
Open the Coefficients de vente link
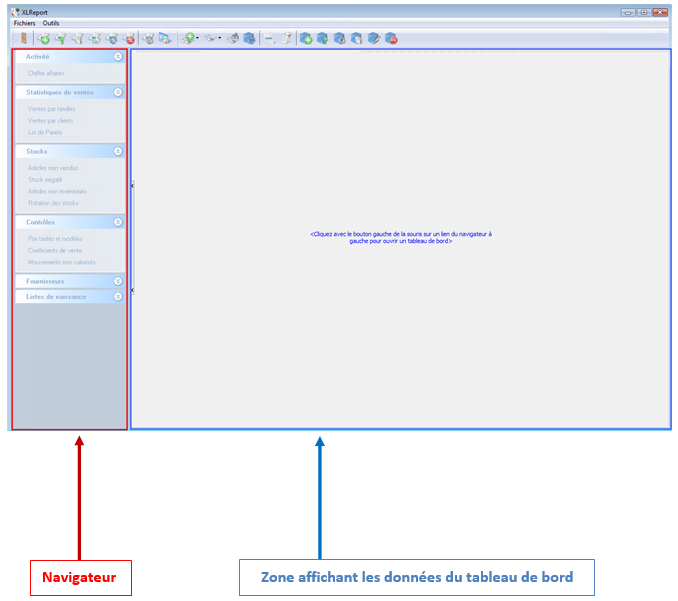(55, 250)
